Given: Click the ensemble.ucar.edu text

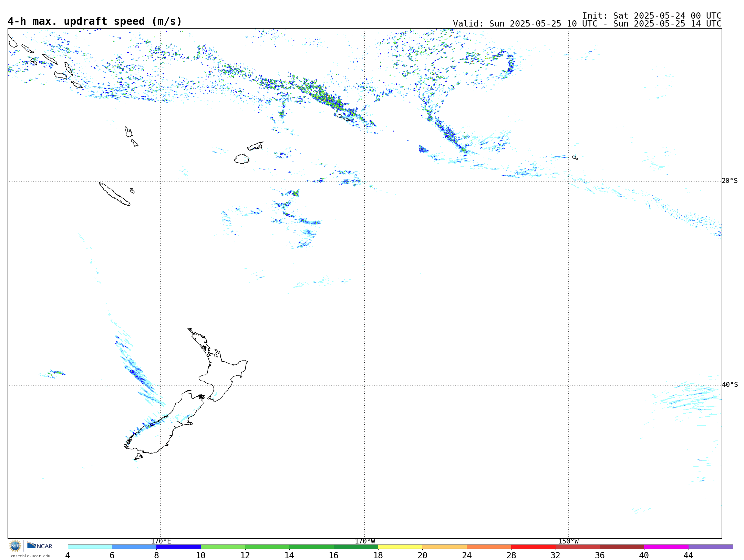Looking at the screenshot, I should point(30,556).
